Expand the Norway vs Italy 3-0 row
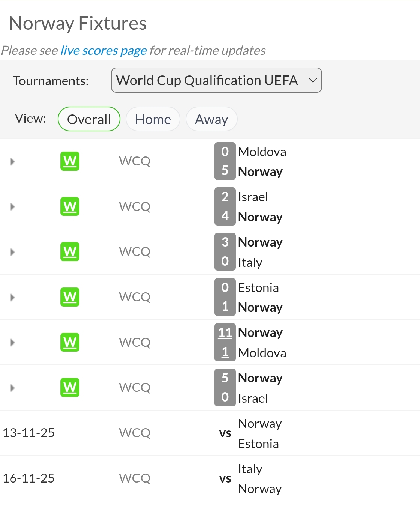 [12, 252]
